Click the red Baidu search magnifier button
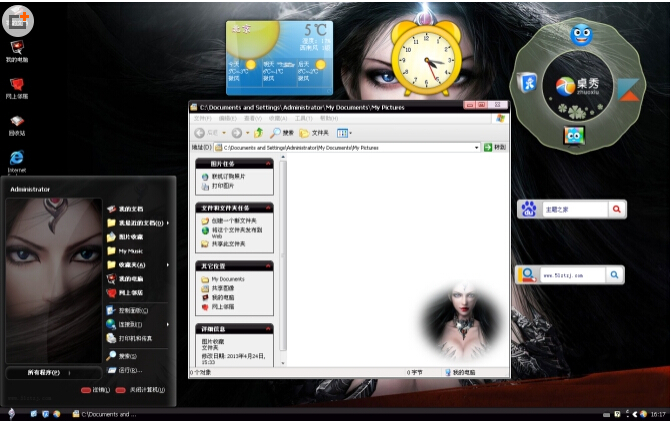The height and width of the screenshot is (421, 671). [x=617, y=209]
